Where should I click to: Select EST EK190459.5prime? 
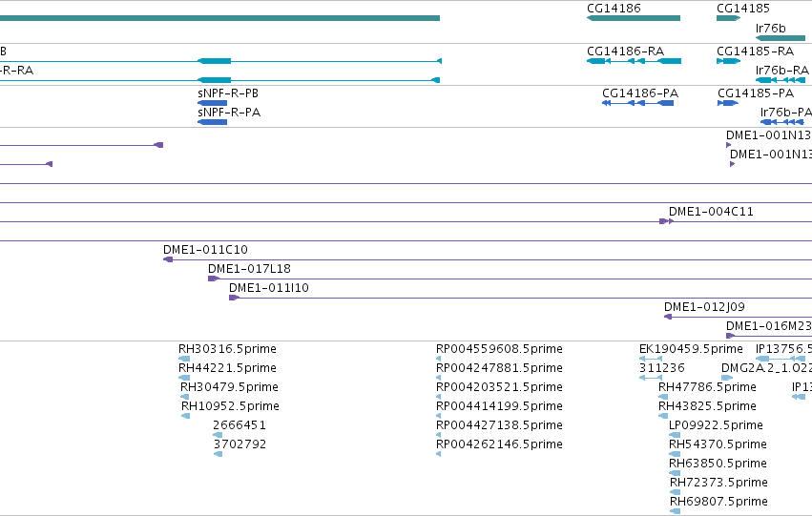click(x=691, y=349)
